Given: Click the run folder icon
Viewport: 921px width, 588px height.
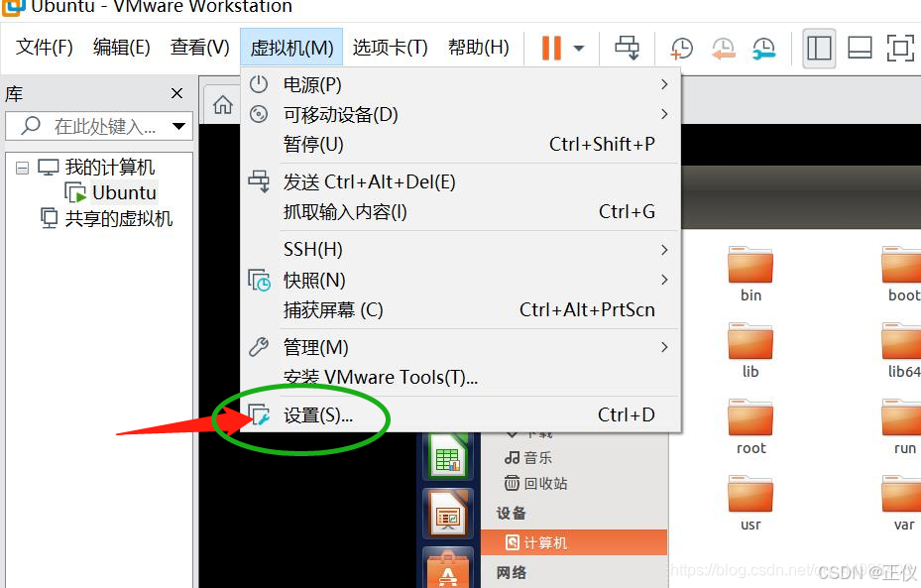Looking at the screenshot, I should 902,418.
